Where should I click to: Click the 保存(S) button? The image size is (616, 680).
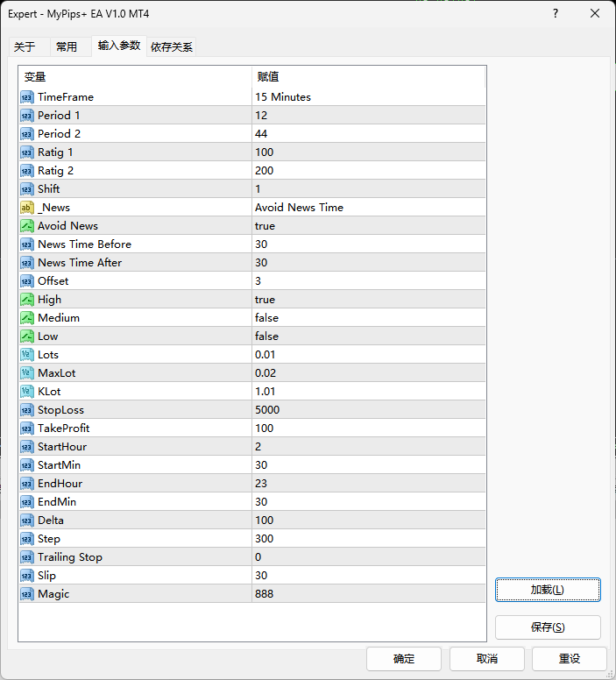548,627
